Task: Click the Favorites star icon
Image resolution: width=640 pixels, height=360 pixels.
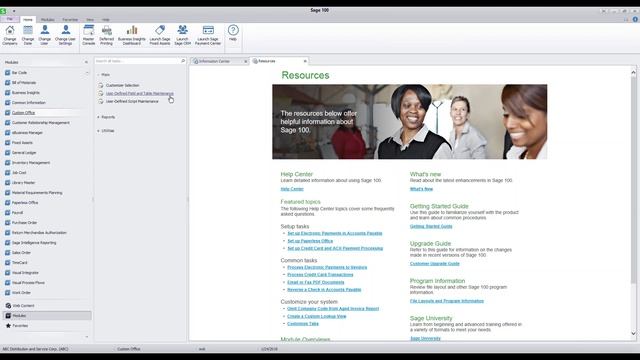Action: pyautogui.click(x=8, y=326)
